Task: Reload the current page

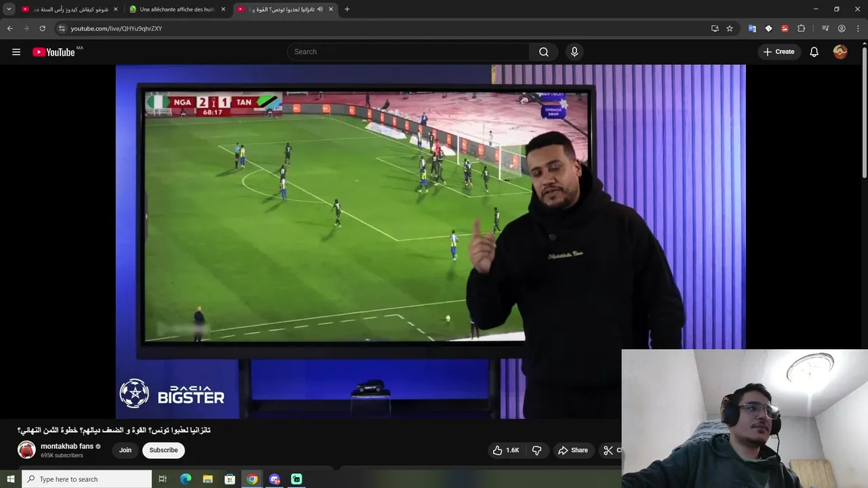Action: point(42,28)
